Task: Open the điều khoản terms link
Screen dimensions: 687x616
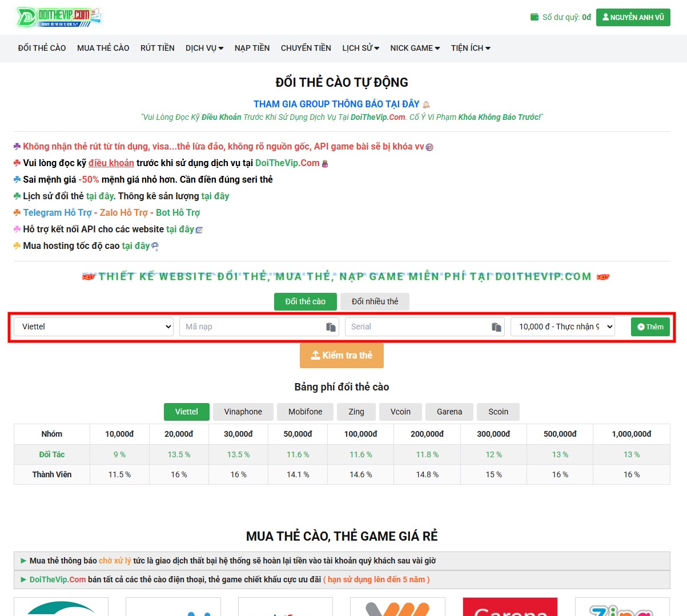Action: 111,163
